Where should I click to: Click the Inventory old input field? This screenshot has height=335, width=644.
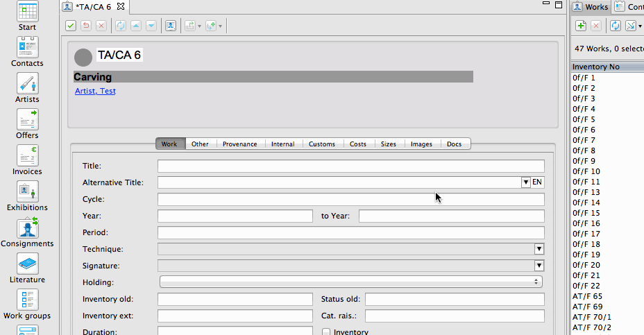click(235, 300)
